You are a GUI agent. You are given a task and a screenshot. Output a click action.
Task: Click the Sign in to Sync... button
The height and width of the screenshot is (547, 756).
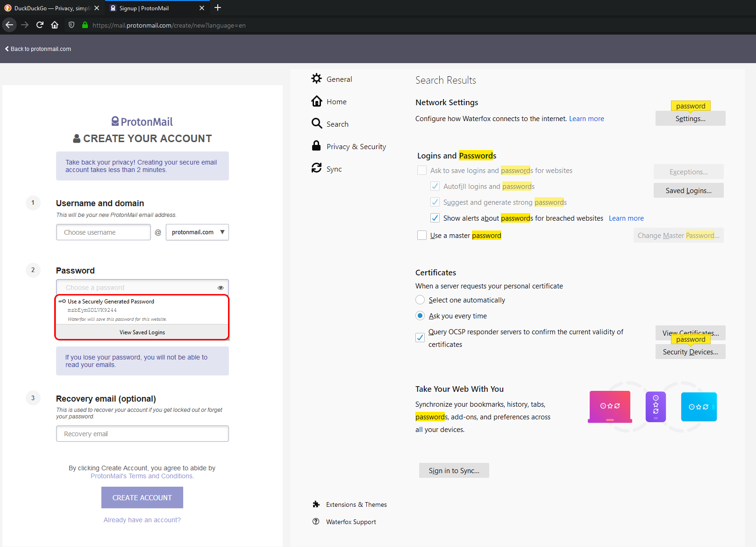(x=454, y=470)
